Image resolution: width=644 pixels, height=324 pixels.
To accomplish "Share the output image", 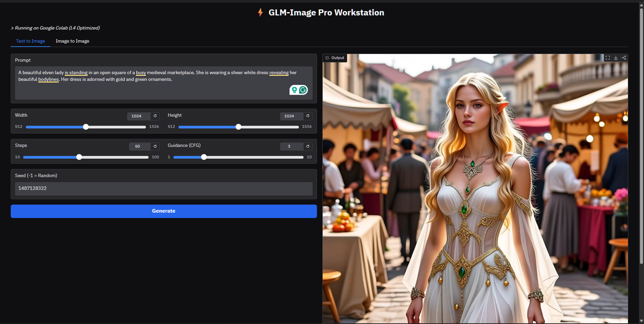I will point(624,58).
